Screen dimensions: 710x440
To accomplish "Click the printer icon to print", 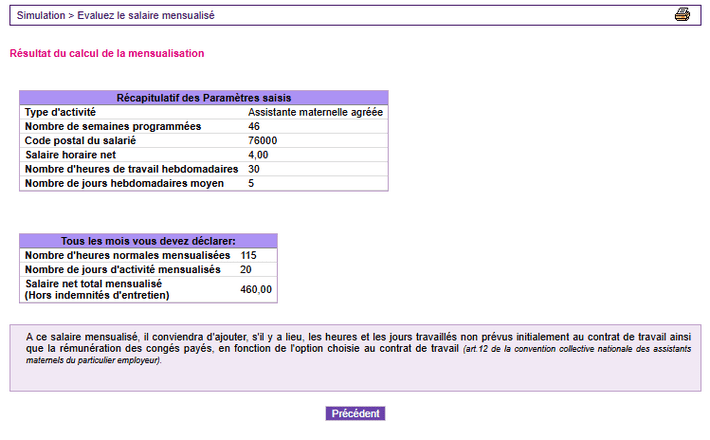I will coord(682,14).
